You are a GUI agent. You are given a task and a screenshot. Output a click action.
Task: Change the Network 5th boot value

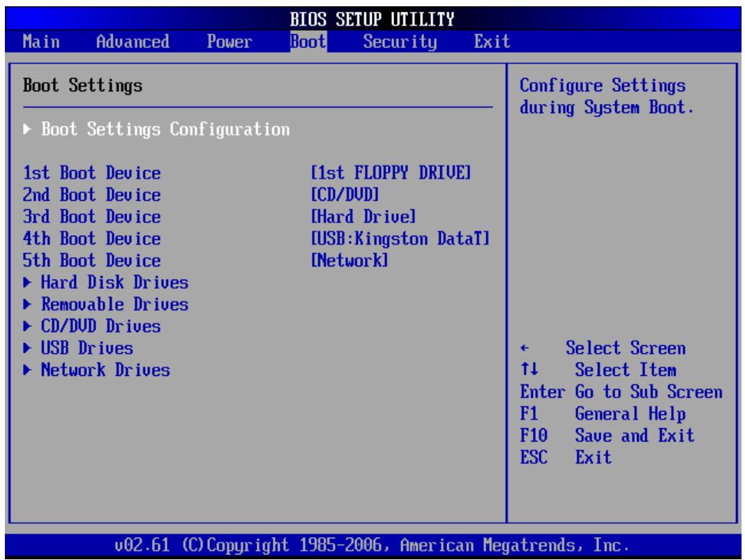coord(349,260)
